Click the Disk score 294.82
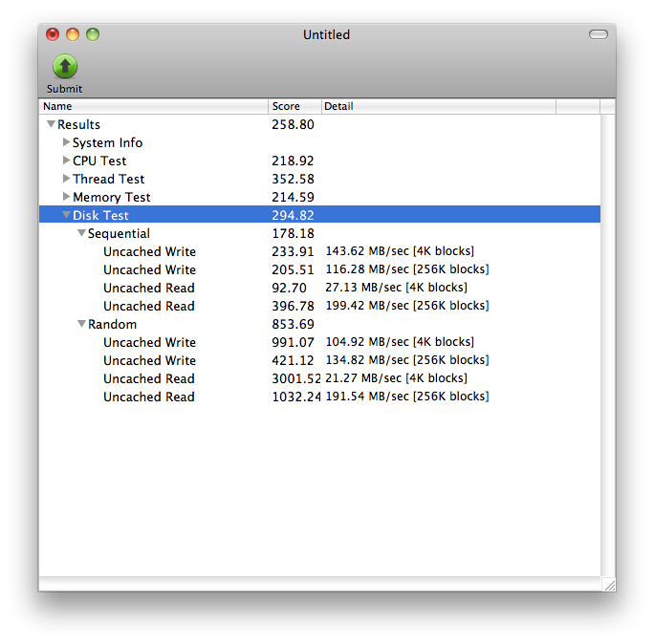Screen dimensions: 654x644 pos(293,216)
